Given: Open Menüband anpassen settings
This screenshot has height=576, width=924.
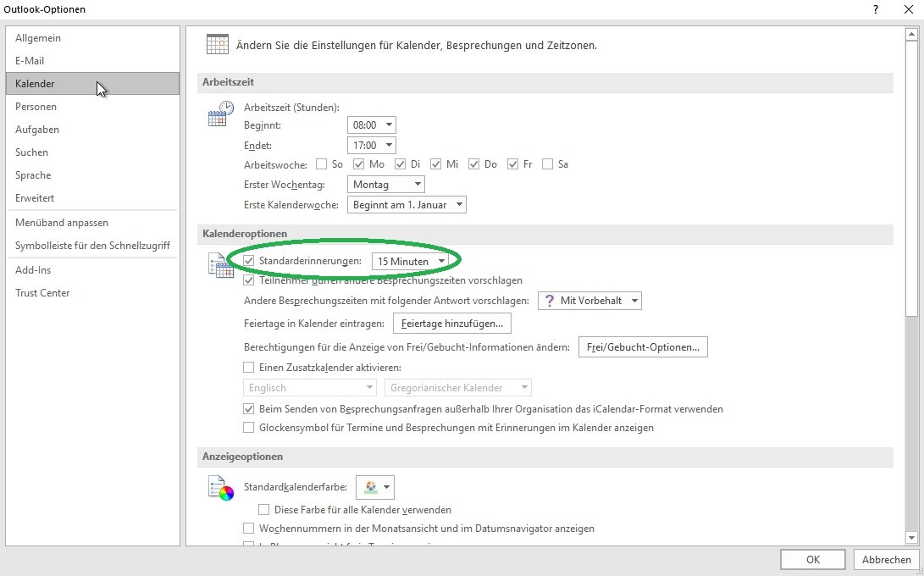Looking at the screenshot, I should tap(92, 223).
